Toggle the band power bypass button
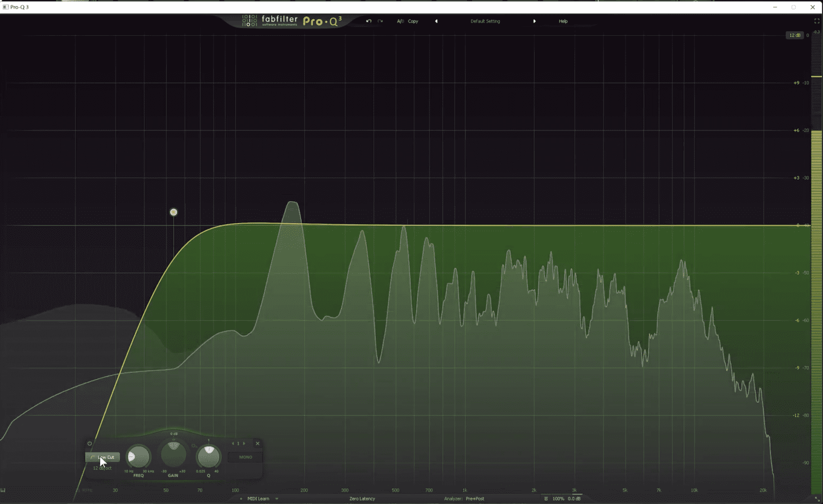Viewport: 823px width, 504px height. tap(90, 443)
